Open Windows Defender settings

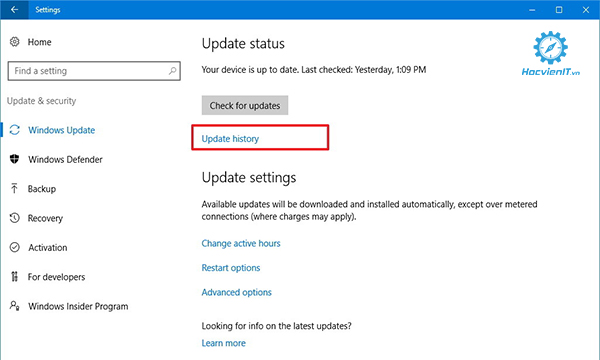point(65,160)
